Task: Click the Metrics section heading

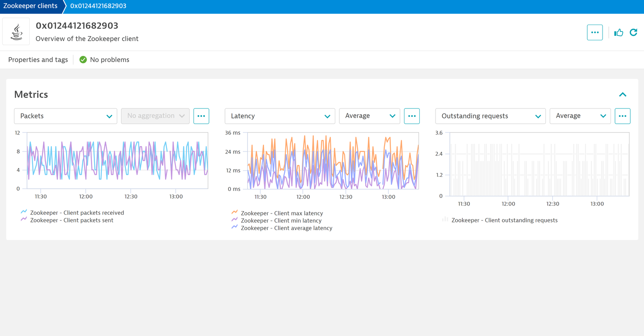Action: click(31, 95)
